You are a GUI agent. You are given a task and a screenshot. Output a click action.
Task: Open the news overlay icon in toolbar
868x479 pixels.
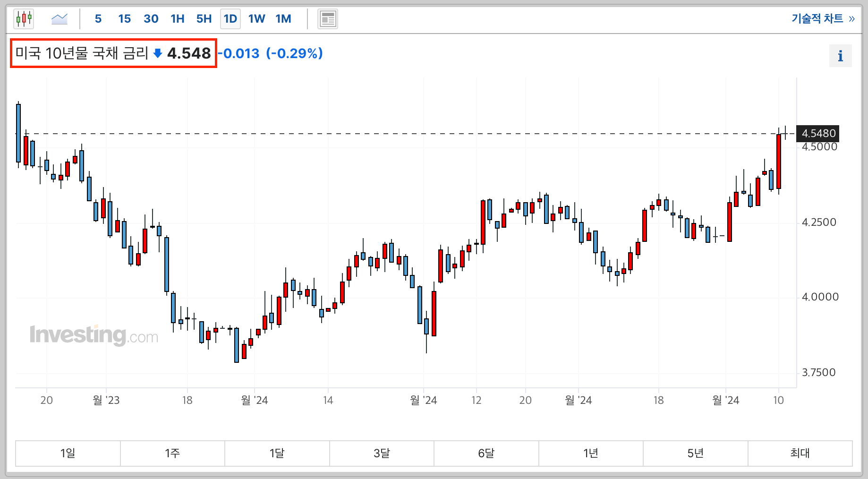pos(327,19)
